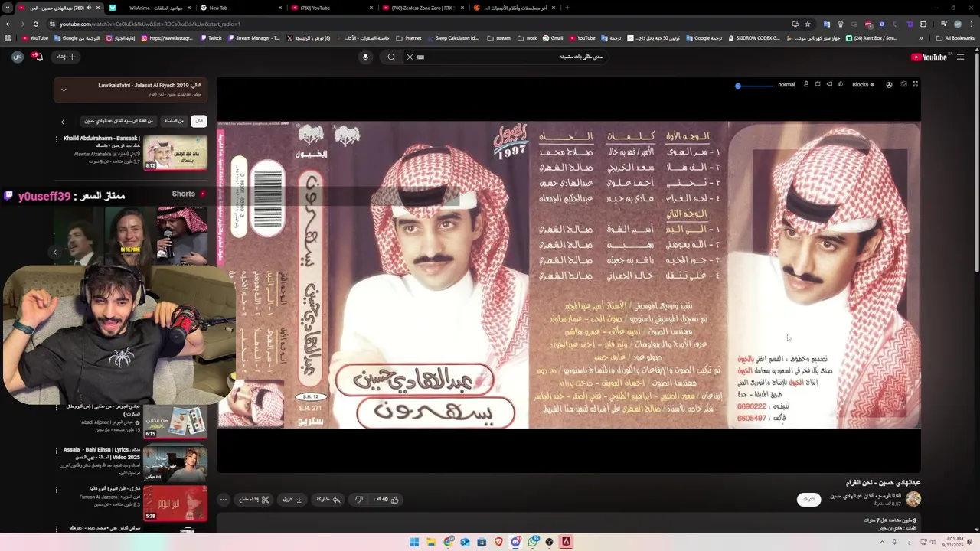
Task: Enter fullscreen using the player corner icon
Action: [x=915, y=84]
